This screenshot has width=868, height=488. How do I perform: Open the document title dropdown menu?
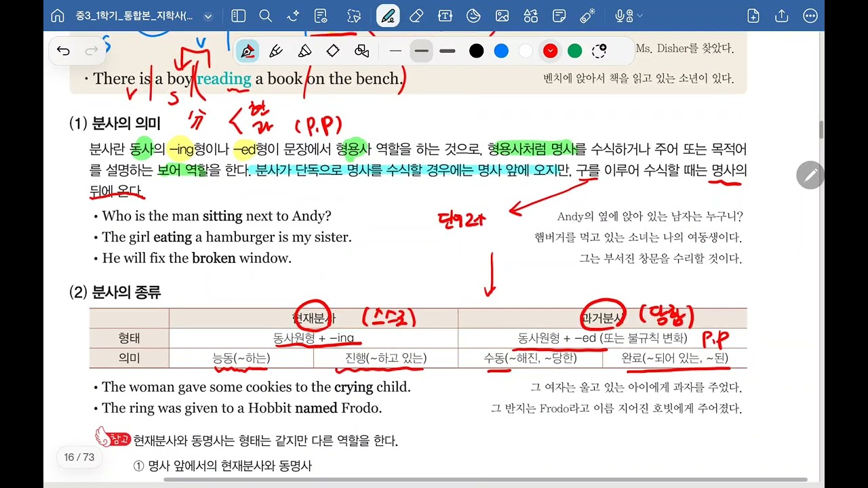pyautogui.click(x=208, y=16)
